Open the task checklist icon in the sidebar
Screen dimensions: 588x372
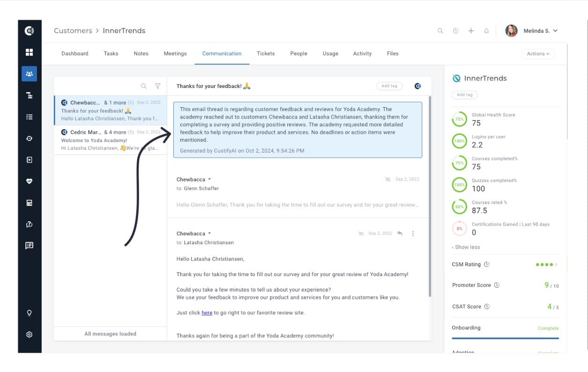pyautogui.click(x=29, y=117)
